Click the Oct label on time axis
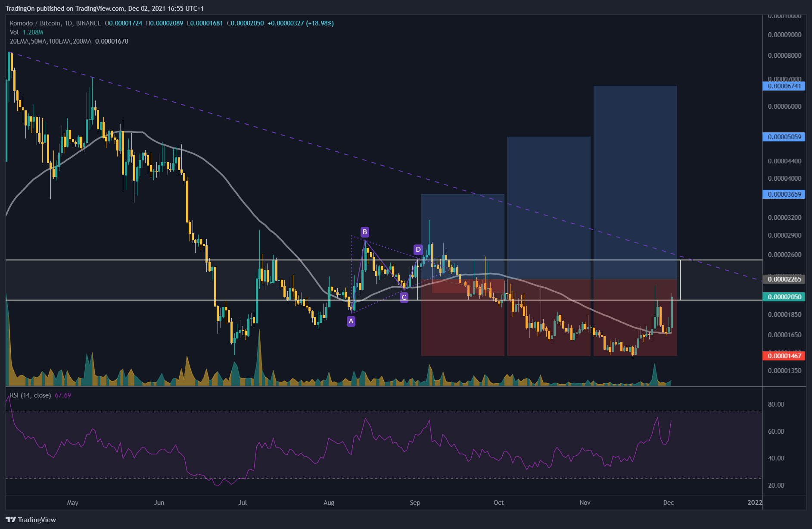Screen dimensions: 812x529 click(498, 503)
